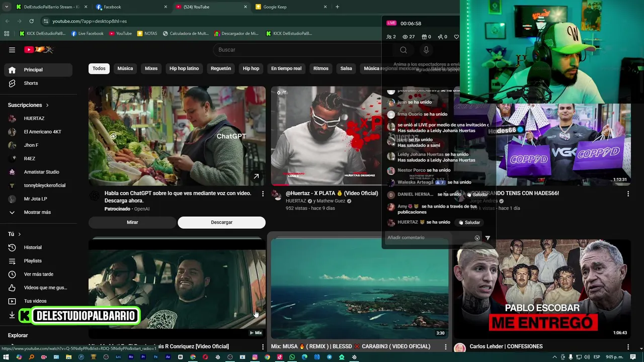Click the YouTube logo
This screenshot has height=362, width=644.
point(39,50)
